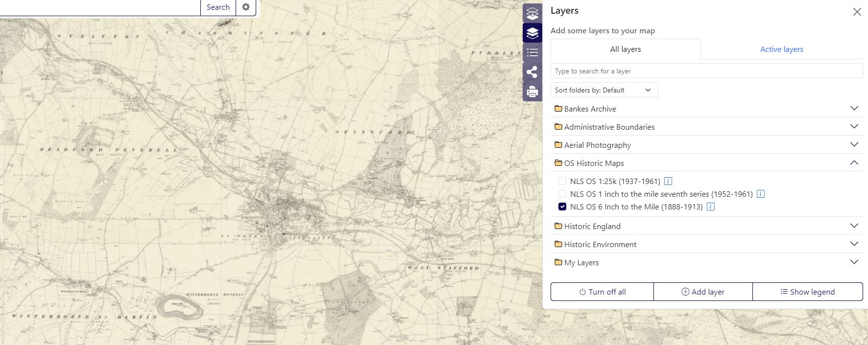Click 'NLS OS 1 inch to the mile seventh series' label
Image resolution: width=868 pixels, height=345 pixels.
click(661, 194)
